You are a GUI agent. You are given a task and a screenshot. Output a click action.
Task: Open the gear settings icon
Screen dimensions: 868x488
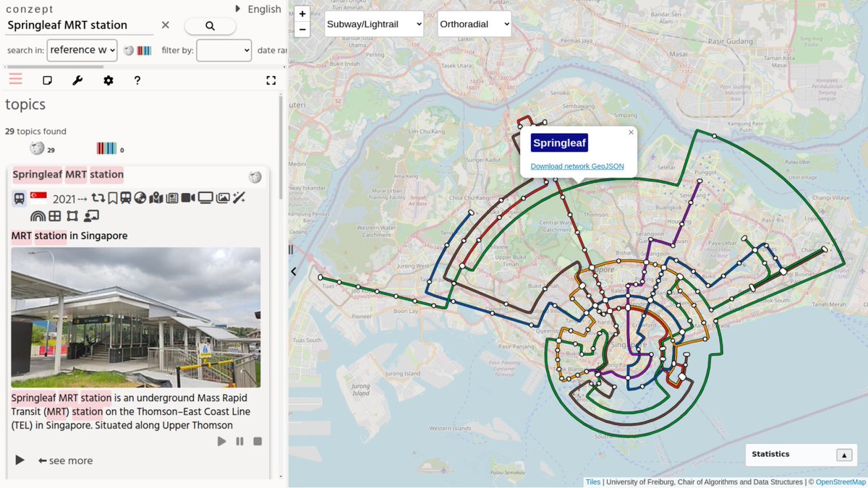click(x=108, y=80)
